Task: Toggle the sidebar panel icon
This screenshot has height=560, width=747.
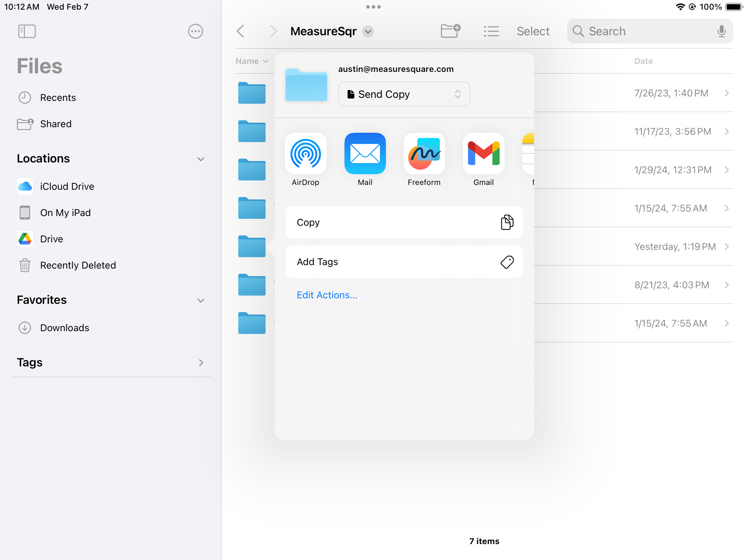Action: tap(27, 31)
